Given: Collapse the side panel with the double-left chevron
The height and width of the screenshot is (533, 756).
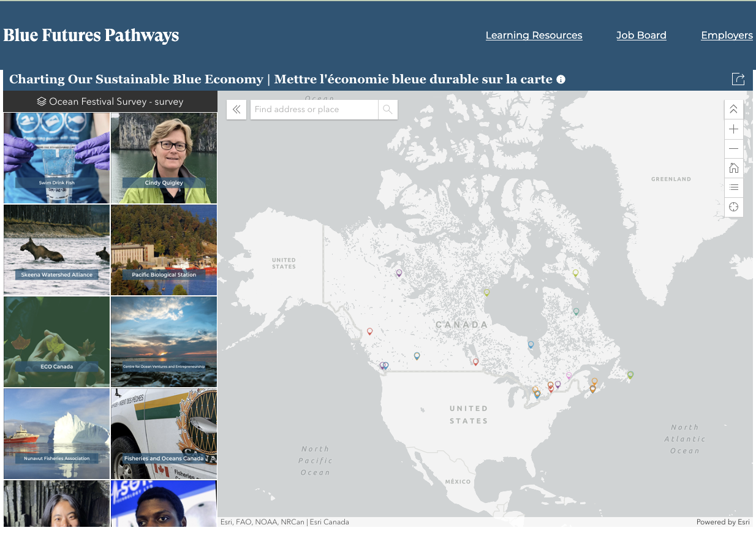Looking at the screenshot, I should point(236,110).
